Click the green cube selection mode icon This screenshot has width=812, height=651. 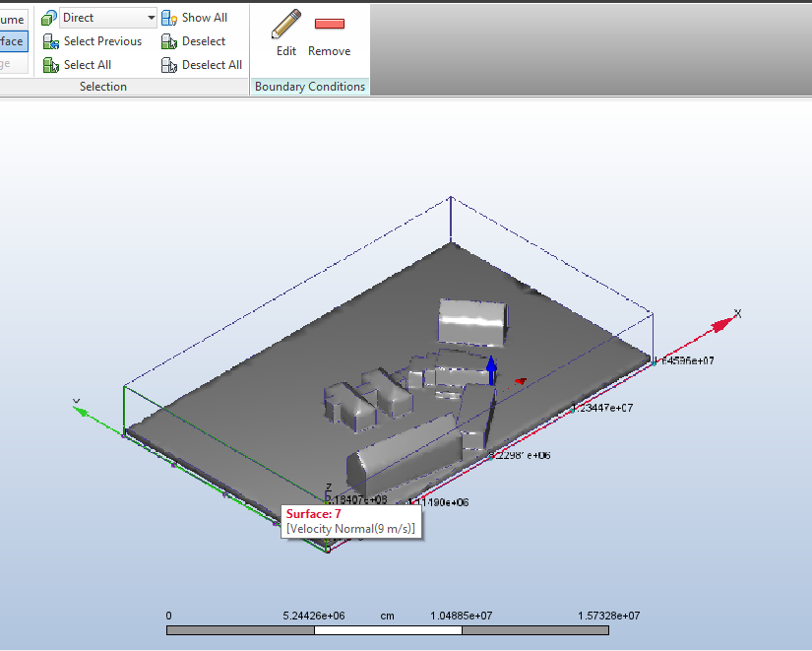click(49, 18)
